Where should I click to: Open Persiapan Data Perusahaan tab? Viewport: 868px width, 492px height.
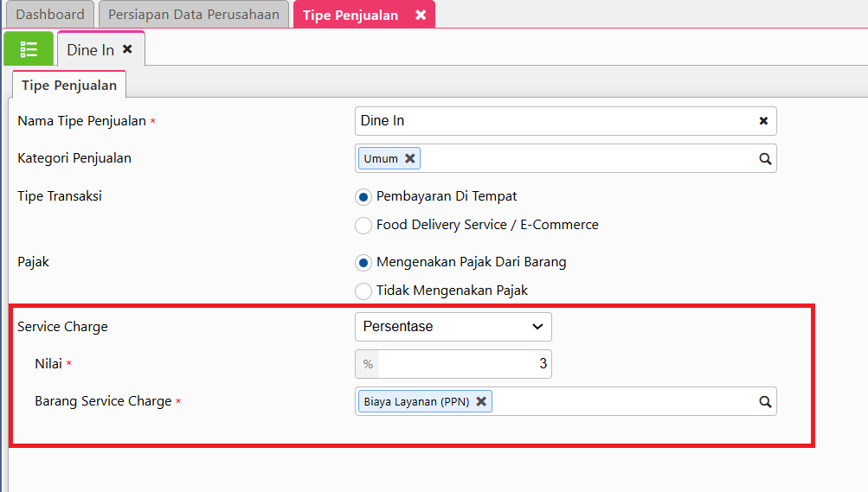coord(193,15)
